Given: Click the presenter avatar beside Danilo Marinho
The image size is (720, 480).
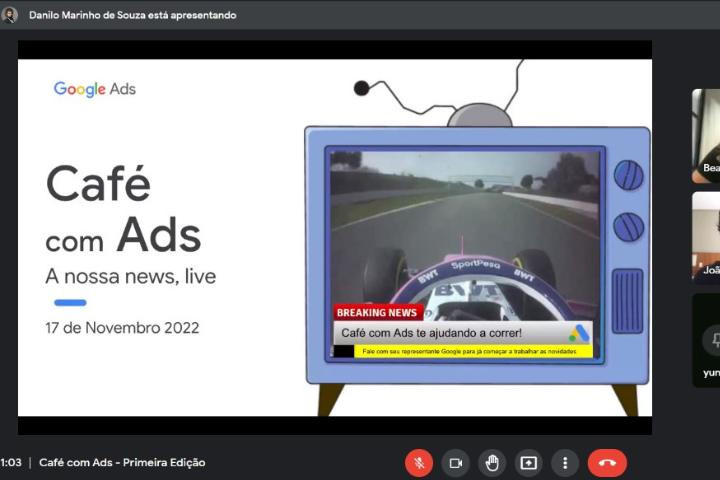Looking at the screenshot, I should [9, 15].
